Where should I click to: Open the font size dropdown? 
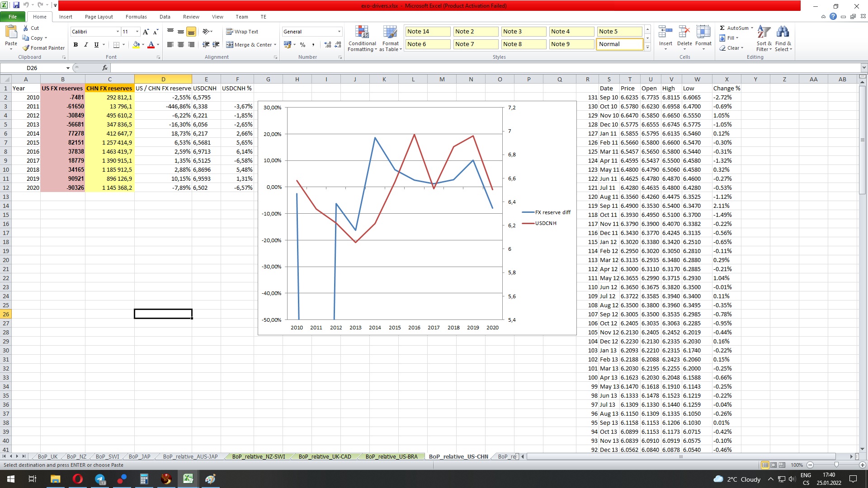pyautogui.click(x=137, y=32)
